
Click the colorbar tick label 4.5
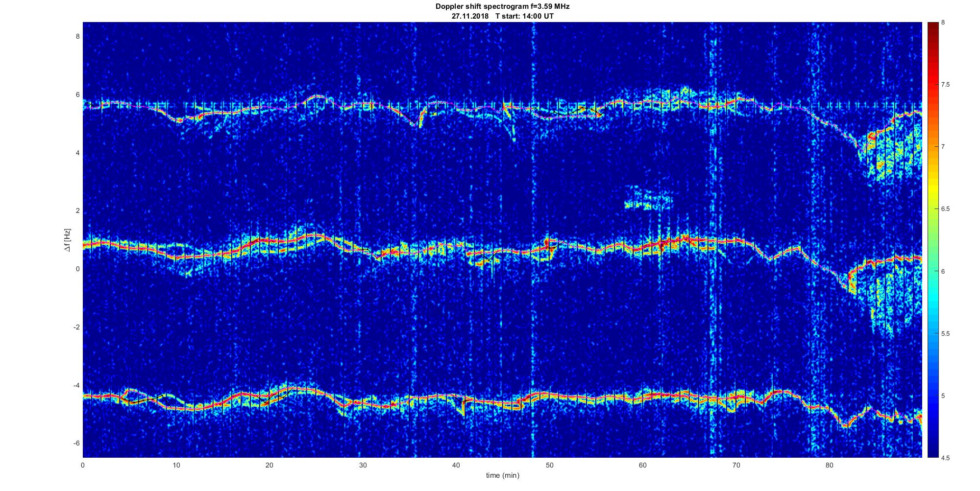[946, 458]
